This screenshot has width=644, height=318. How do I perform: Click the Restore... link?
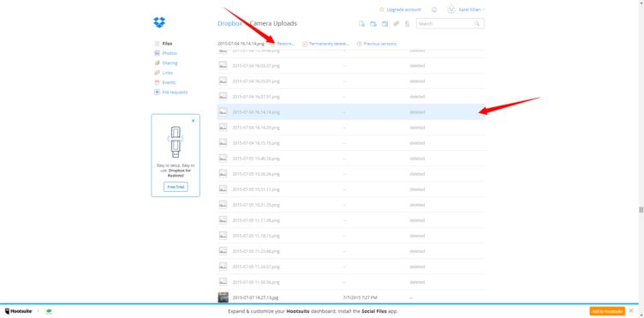(286, 44)
